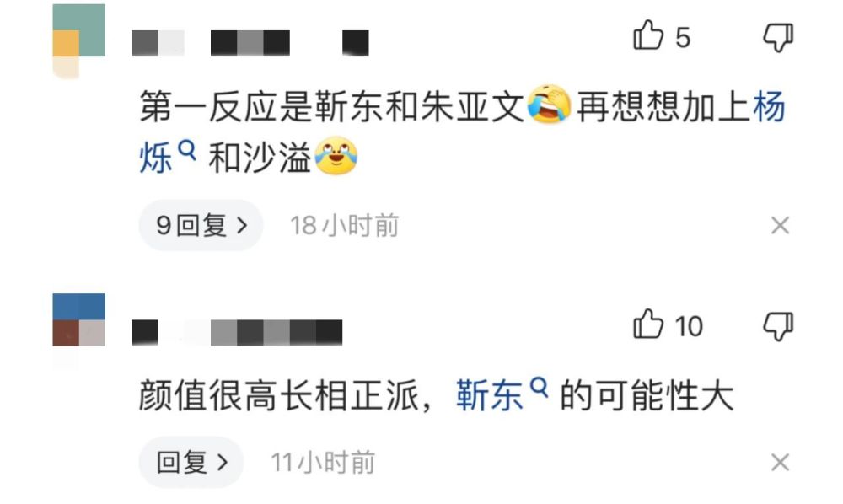Click the search icon next to 靳东 link

point(539,387)
